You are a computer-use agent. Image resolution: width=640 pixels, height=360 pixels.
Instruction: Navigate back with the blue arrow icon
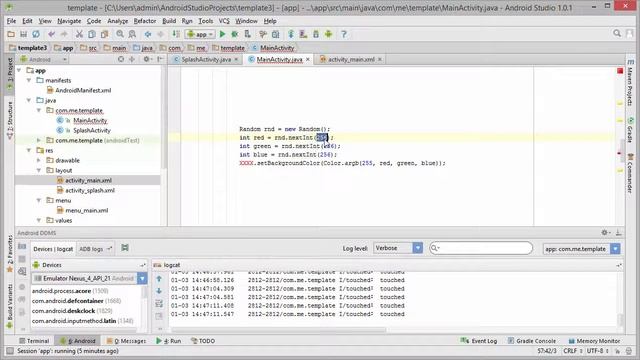[148, 34]
